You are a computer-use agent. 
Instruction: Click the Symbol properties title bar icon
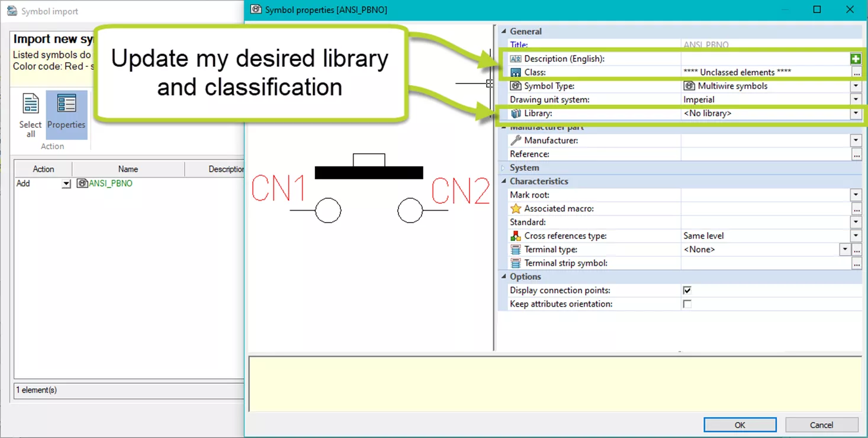click(x=256, y=9)
